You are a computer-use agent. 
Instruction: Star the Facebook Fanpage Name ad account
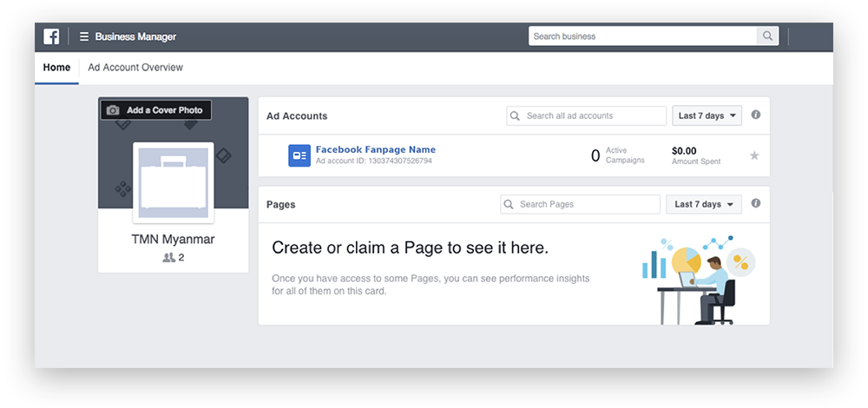pos(754,155)
